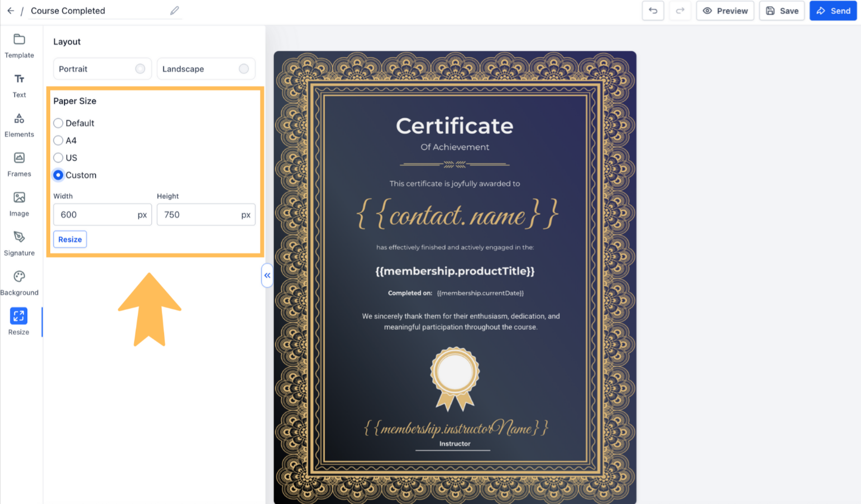Open the Signature panel
The height and width of the screenshot is (504, 861).
pos(20,244)
